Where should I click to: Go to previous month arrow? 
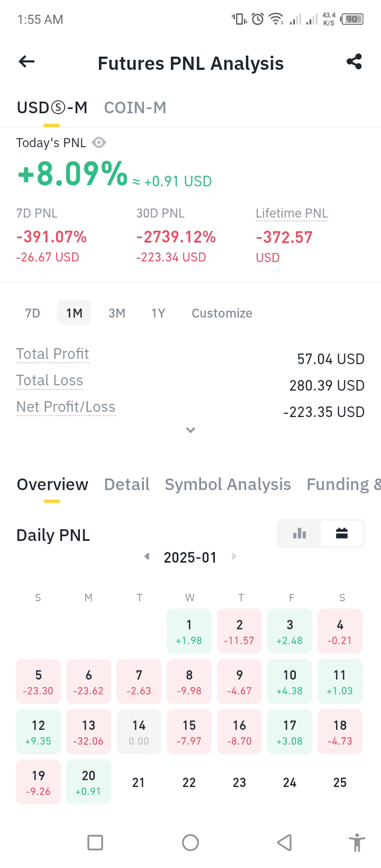(147, 556)
